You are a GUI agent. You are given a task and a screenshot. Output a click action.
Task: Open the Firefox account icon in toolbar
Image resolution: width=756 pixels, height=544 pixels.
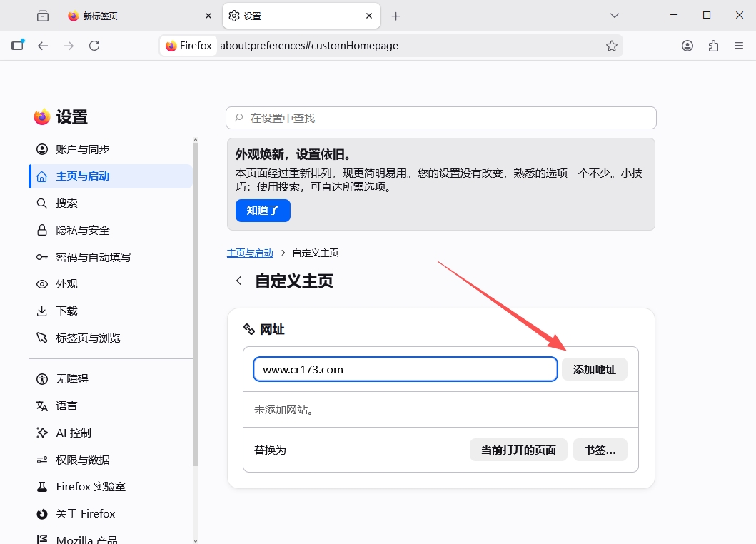pyautogui.click(x=687, y=46)
